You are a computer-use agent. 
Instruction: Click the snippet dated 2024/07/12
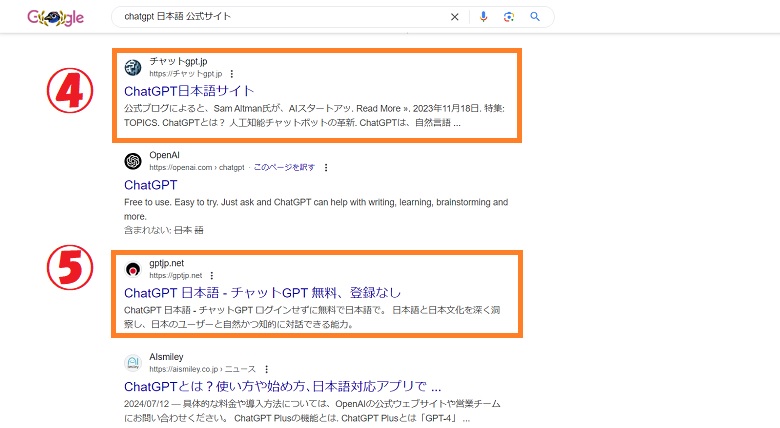coord(312,411)
